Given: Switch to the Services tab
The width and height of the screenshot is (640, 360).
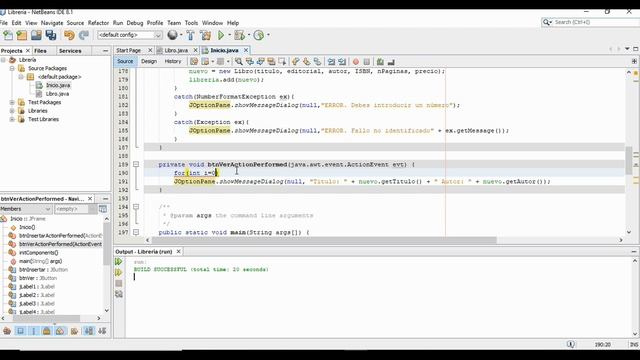Looking at the screenshot, I should tap(70, 51).
